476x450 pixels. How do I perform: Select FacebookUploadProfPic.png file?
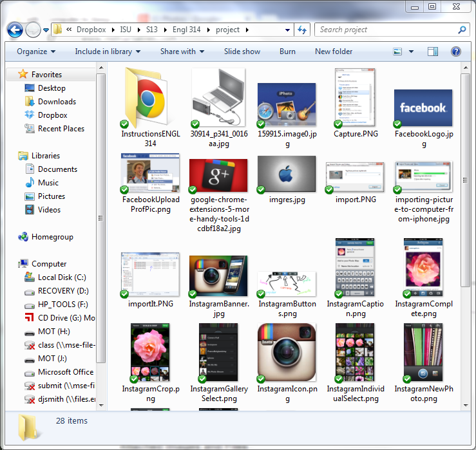tap(150, 183)
